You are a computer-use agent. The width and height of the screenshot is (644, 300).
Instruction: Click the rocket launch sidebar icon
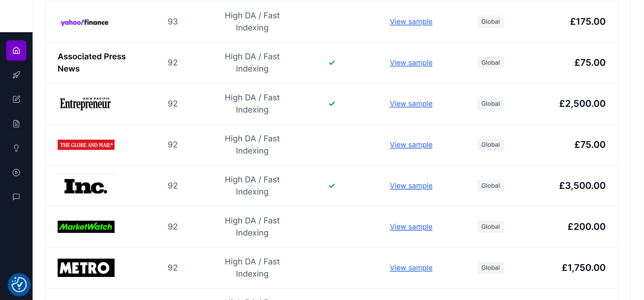tap(16, 75)
